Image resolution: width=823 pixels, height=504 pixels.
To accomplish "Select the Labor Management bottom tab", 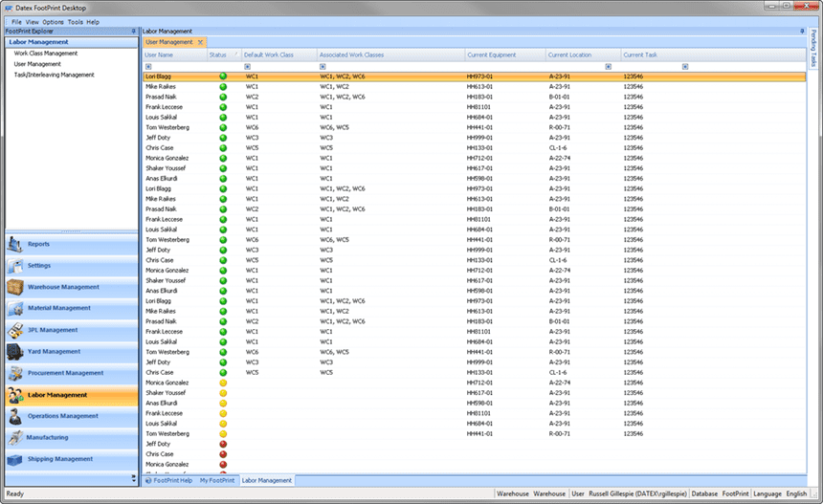I will (x=267, y=480).
